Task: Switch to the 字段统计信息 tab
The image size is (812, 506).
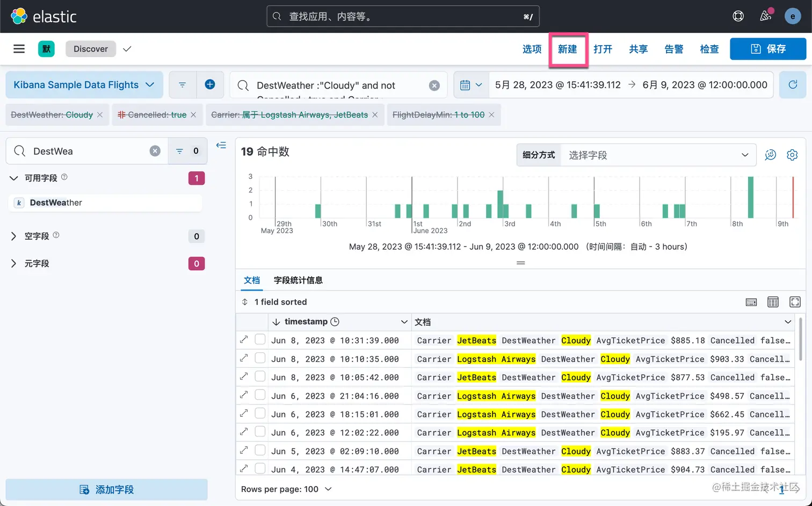Action: click(298, 280)
